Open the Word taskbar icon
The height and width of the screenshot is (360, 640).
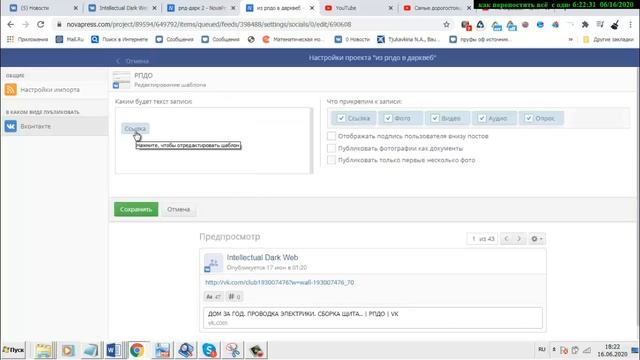pyautogui.click(x=113, y=350)
